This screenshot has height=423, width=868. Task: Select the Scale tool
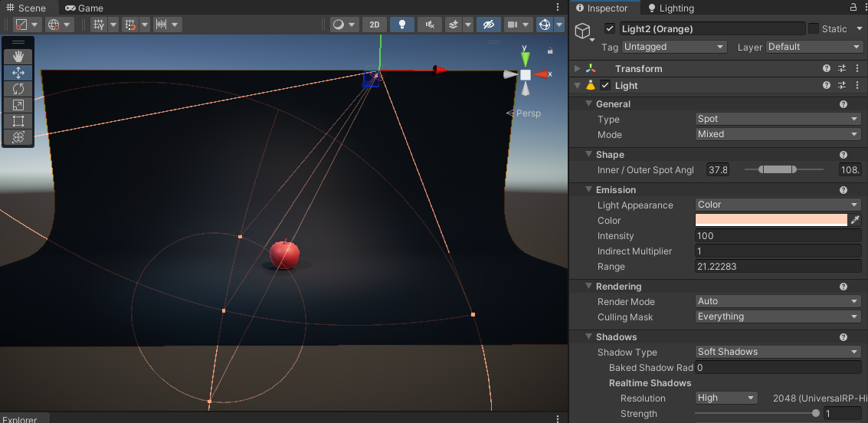coord(18,105)
